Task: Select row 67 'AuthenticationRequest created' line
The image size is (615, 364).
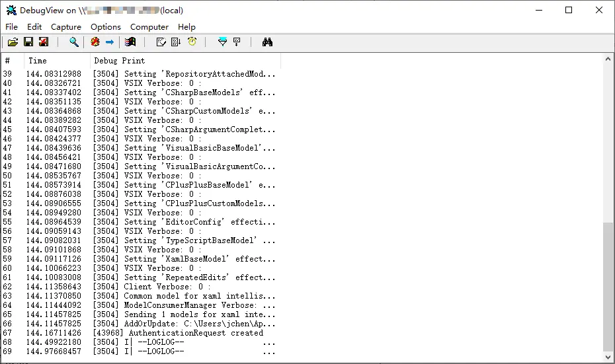Action: coord(140,333)
